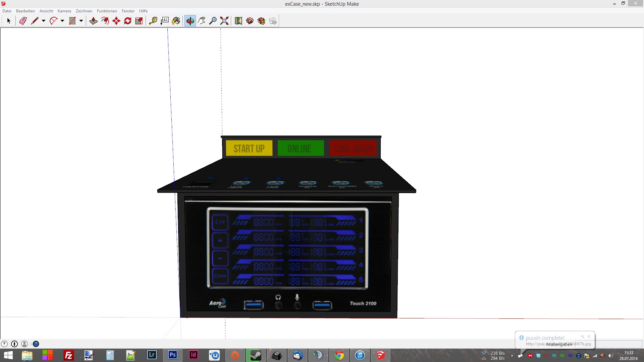This screenshot has width=644, height=362.
Task: Select the Rotate tool
Action: pyautogui.click(x=128, y=21)
